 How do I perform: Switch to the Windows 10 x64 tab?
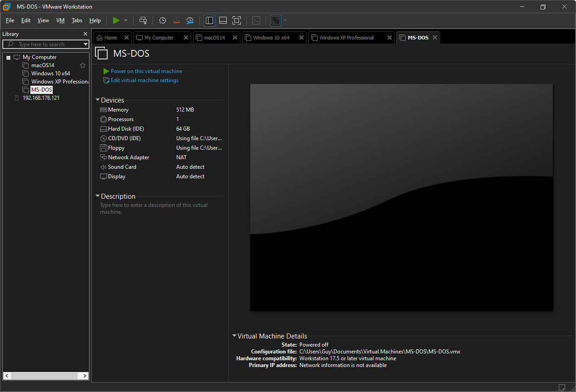pos(268,38)
